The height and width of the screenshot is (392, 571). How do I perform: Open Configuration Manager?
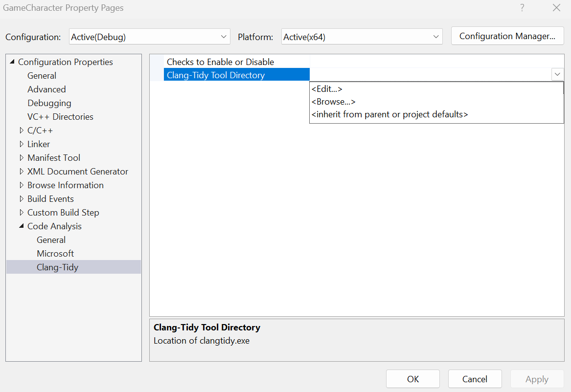[507, 36]
